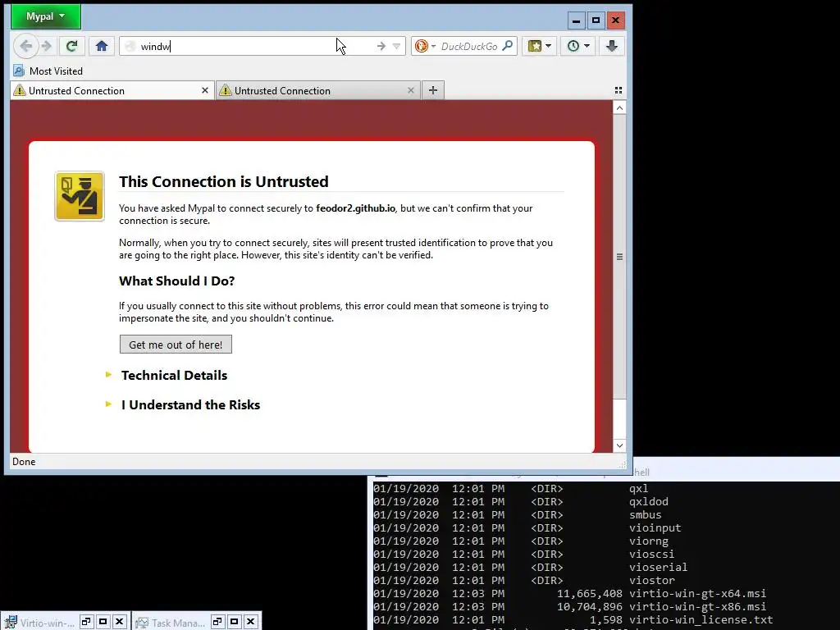The height and width of the screenshot is (630, 840).
Task: Click 'virtio-win_license.txt' in the console
Action: [701, 619]
